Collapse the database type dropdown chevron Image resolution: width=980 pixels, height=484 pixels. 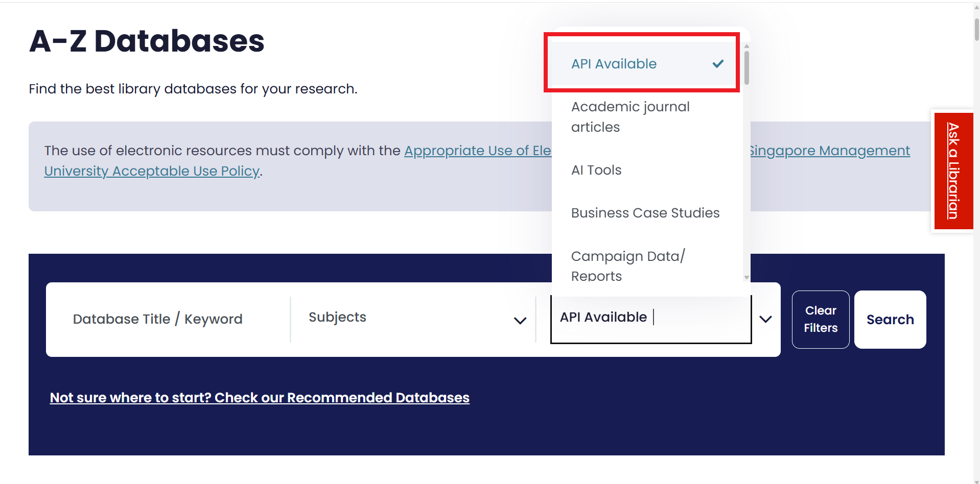click(x=765, y=320)
